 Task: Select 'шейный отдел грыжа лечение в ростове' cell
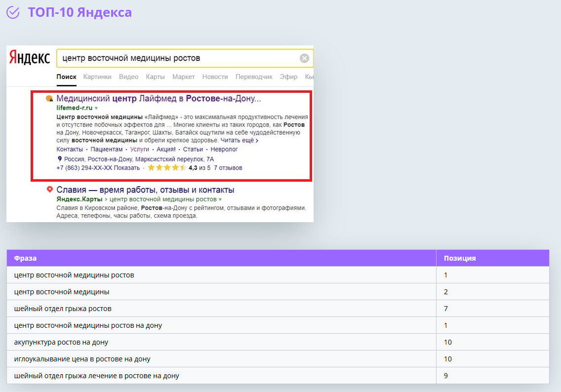click(x=221, y=376)
